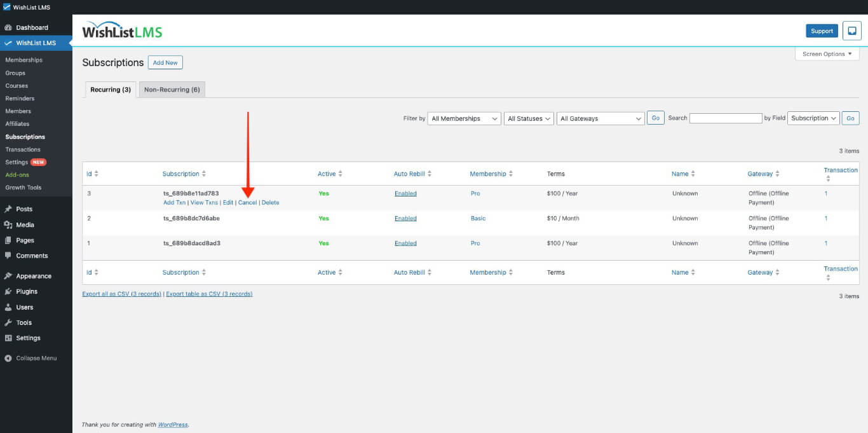
Task: Click the Id column sort arrows
Action: coord(97,174)
